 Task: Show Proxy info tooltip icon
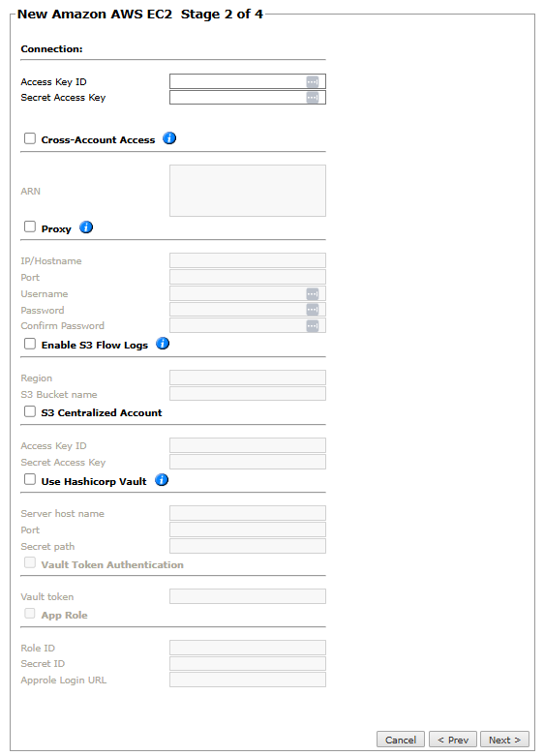[x=86, y=227]
